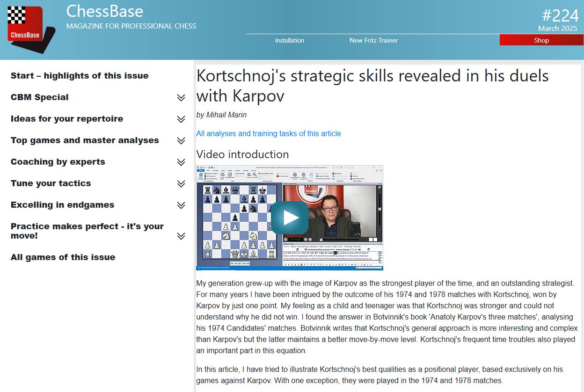Expand Top games and master analyses chevron
Viewport: 584px width, 392px height.
pyautogui.click(x=181, y=141)
